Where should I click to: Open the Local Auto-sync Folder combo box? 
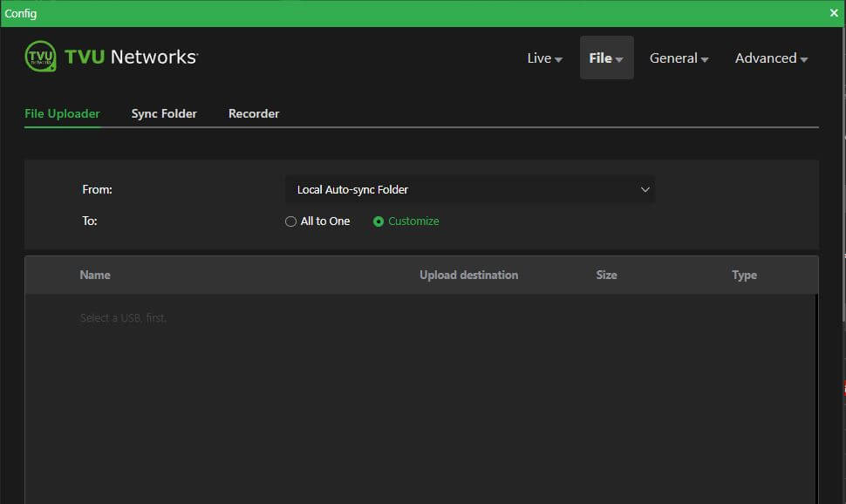coord(470,190)
